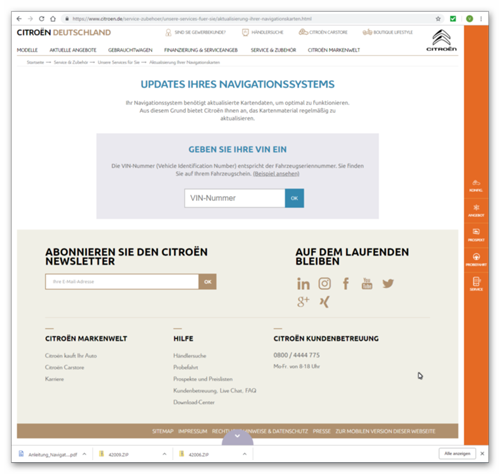Expand options for 42006.ZIP download
500x474 pixels.
pos(245,454)
